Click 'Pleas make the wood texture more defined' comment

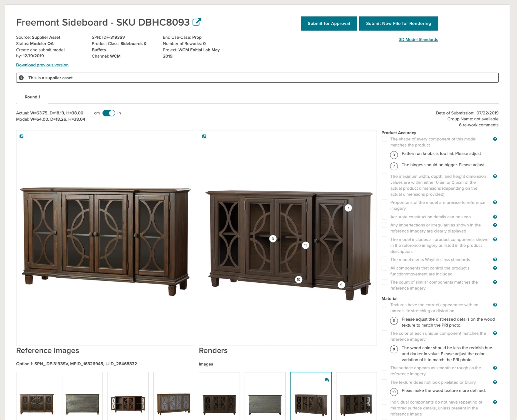click(x=443, y=390)
